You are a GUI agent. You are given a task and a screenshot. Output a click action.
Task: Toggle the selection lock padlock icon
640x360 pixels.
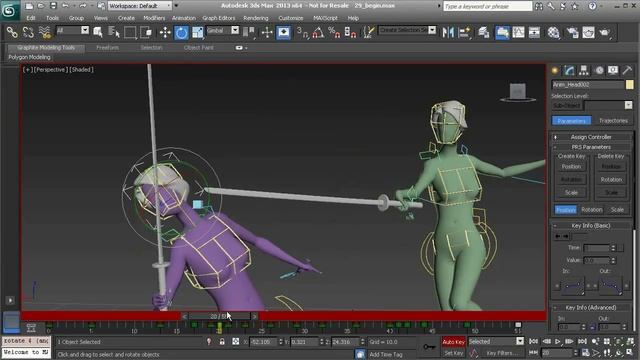pos(222,342)
